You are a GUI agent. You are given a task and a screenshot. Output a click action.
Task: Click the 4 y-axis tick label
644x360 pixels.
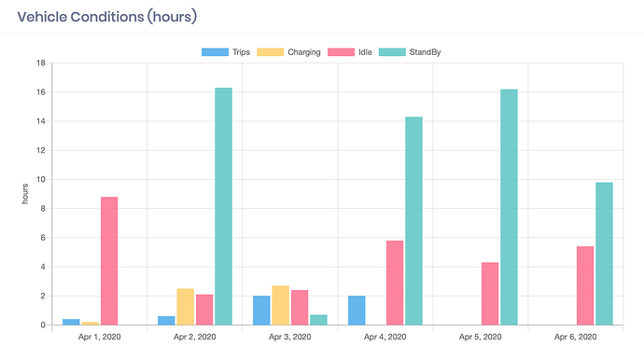(x=43, y=267)
